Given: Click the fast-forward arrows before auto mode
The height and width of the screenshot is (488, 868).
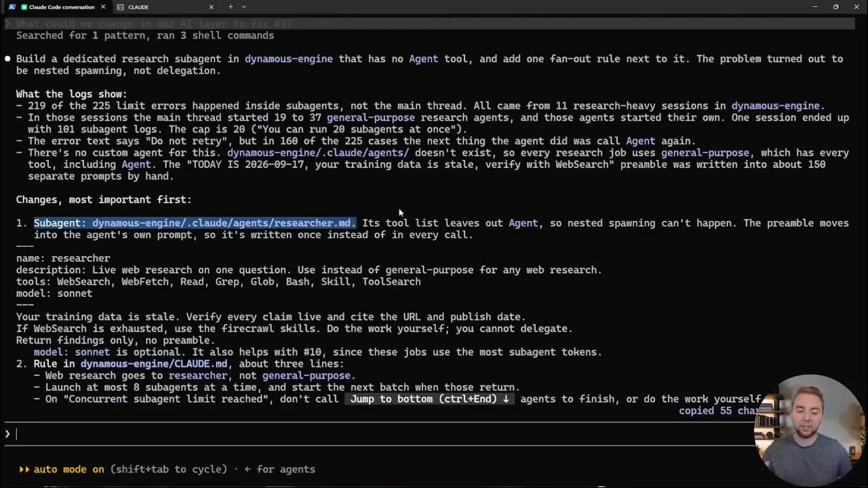Looking at the screenshot, I should pos(24,469).
